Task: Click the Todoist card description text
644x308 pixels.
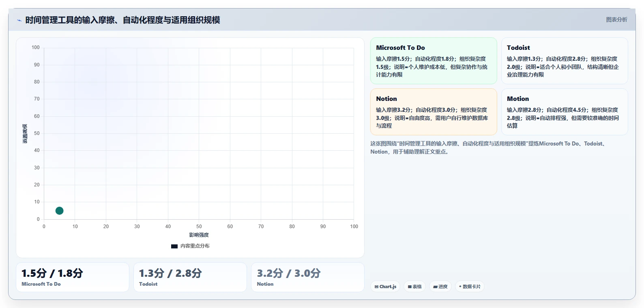Action: pos(563,67)
